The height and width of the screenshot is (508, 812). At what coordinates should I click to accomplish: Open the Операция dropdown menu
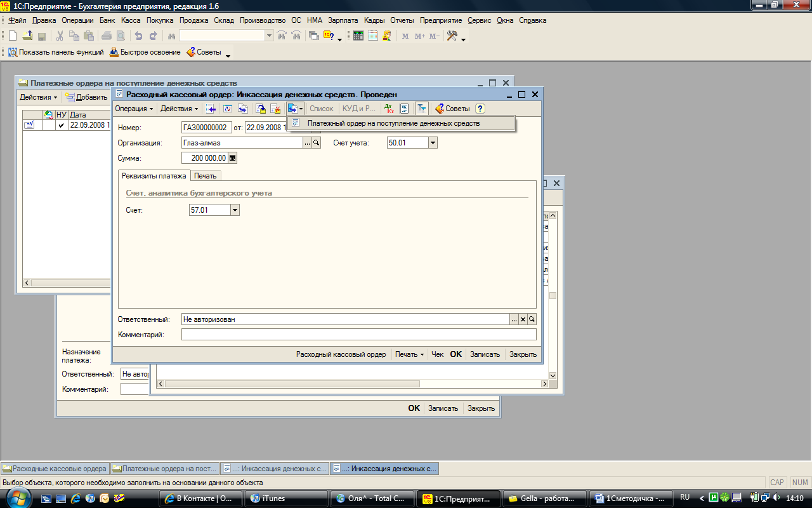pos(134,109)
